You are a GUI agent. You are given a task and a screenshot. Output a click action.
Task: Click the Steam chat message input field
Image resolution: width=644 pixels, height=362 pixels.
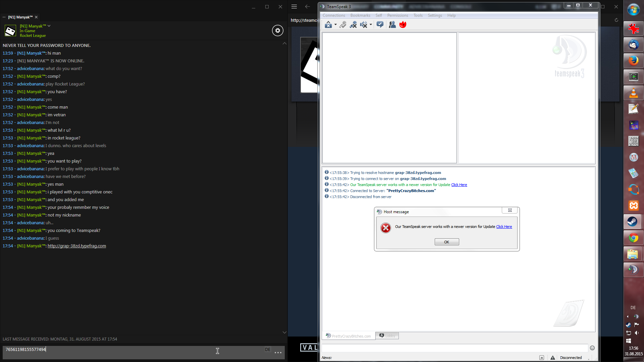134,350
